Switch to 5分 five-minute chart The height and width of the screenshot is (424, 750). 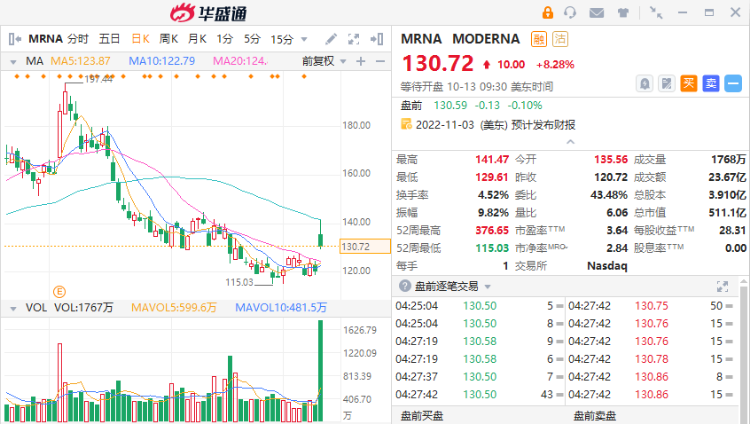[252, 39]
